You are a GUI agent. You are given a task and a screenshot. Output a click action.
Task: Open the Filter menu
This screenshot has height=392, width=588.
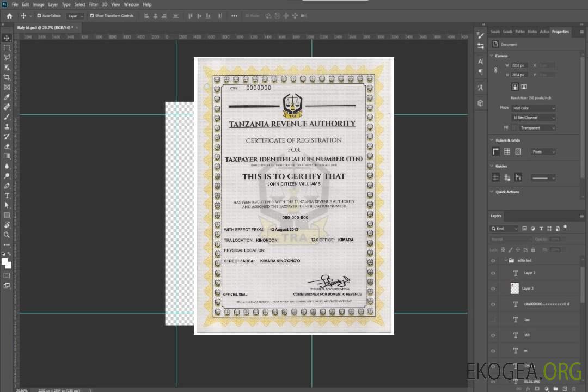[x=94, y=4]
